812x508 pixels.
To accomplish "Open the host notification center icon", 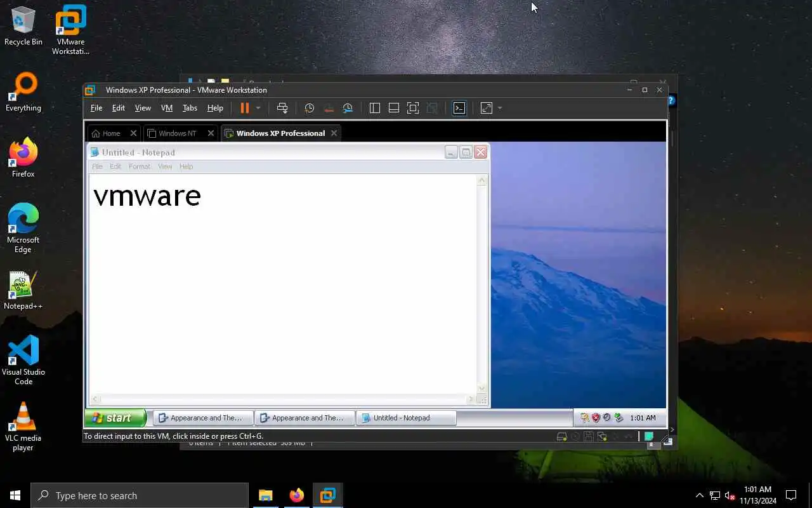I will (x=791, y=495).
